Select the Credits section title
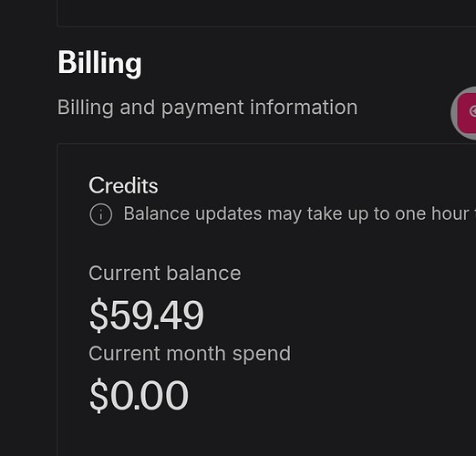 pos(123,185)
